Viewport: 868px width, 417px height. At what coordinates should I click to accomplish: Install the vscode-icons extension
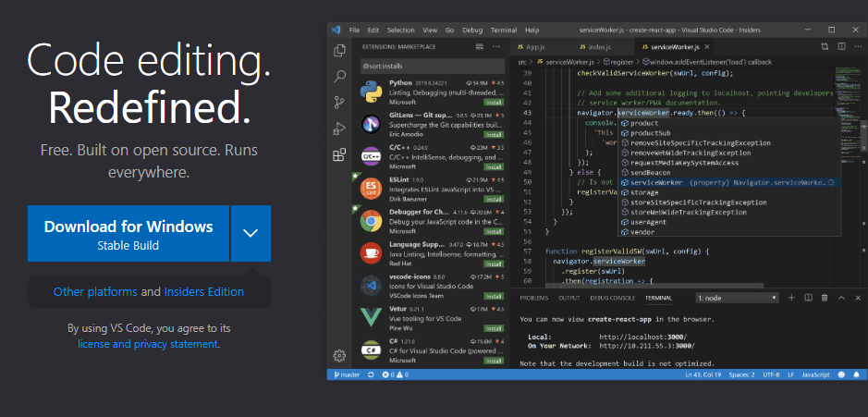point(494,296)
